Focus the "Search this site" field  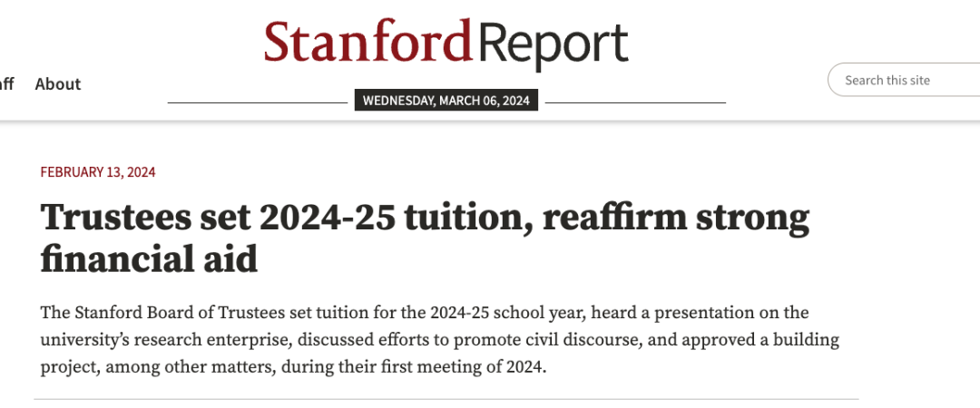904,80
